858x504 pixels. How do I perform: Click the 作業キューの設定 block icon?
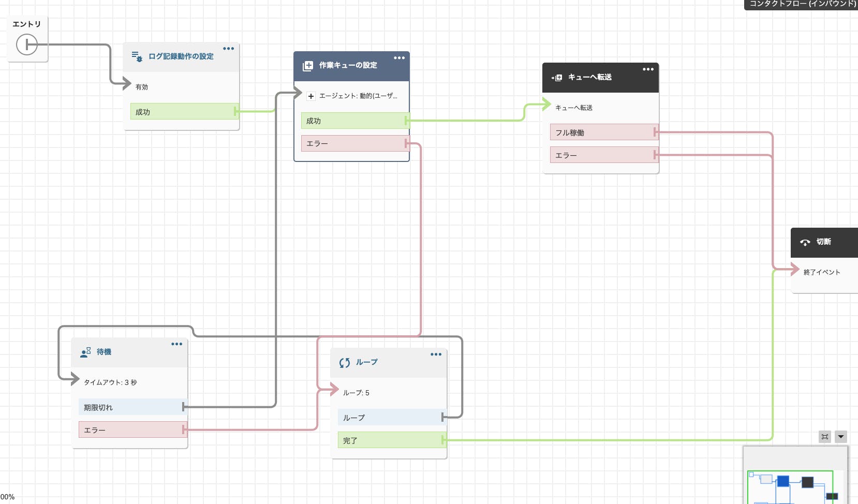[308, 66]
